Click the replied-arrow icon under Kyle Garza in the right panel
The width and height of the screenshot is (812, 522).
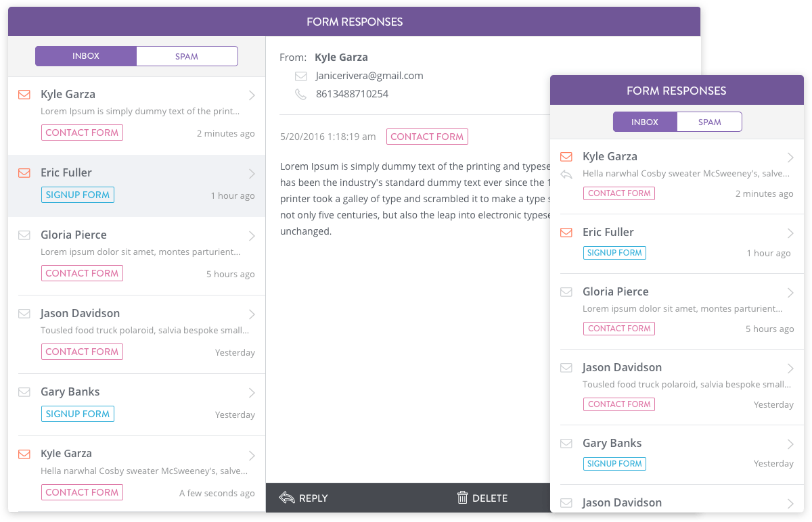(x=567, y=174)
